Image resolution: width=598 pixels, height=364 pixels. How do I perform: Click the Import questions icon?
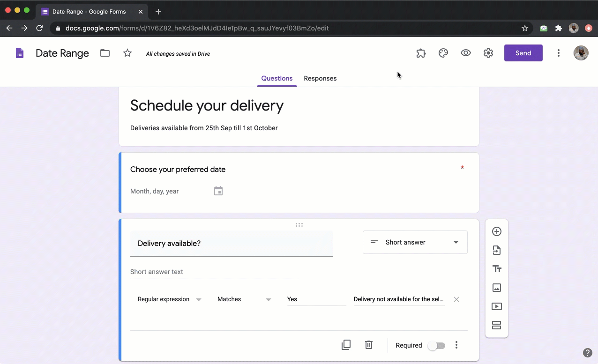click(x=496, y=250)
